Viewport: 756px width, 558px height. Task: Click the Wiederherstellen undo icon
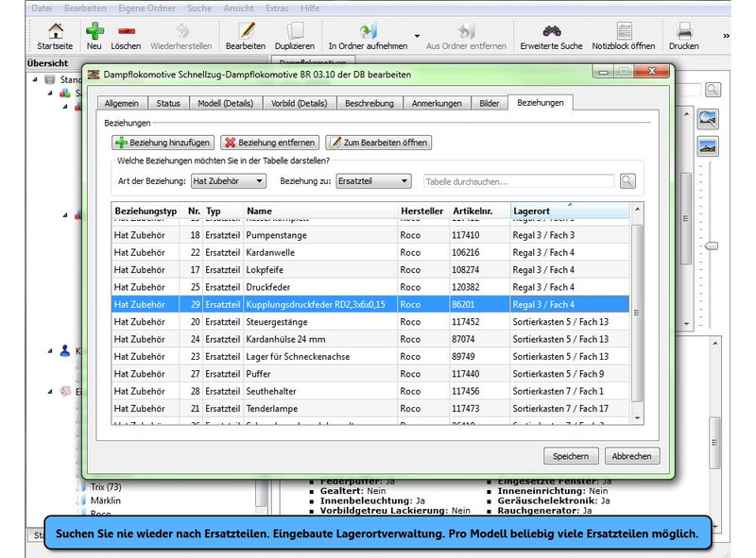pyautogui.click(x=181, y=31)
